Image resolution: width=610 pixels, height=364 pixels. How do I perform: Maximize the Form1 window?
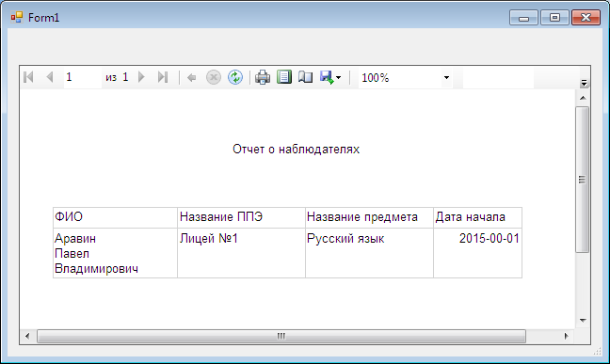click(554, 18)
